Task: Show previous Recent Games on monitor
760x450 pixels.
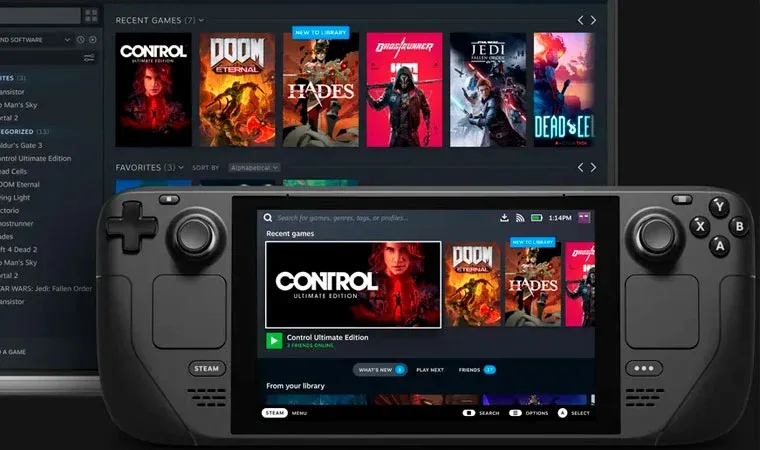Action: pyautogui.click(x=580, y=20)
